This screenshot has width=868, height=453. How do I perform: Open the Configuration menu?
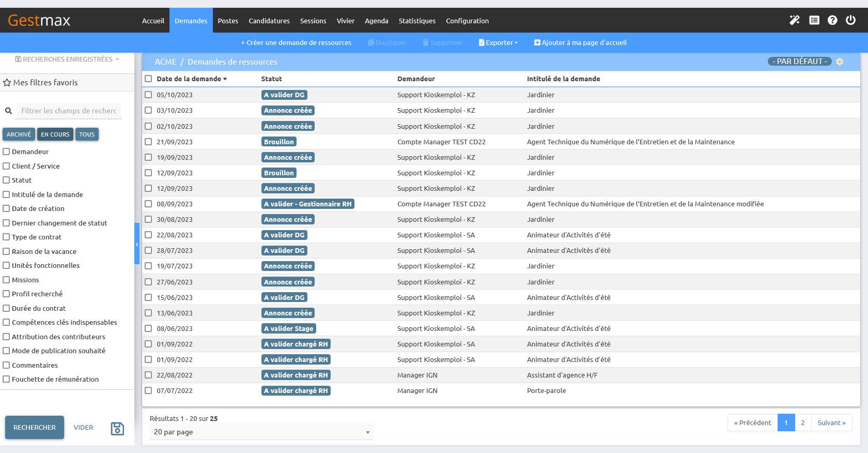pos(467,21)
